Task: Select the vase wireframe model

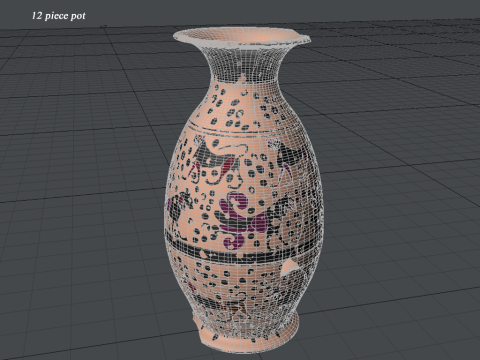Action: (243, 190)
